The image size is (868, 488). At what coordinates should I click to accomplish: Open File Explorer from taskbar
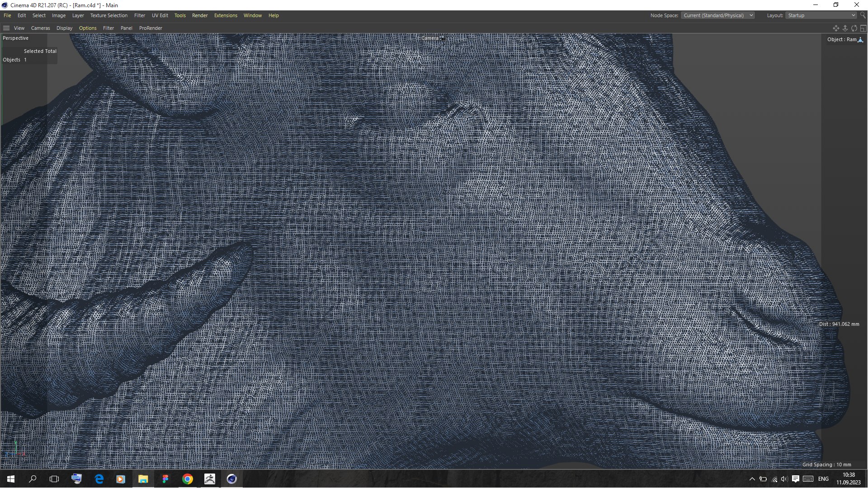143,479
